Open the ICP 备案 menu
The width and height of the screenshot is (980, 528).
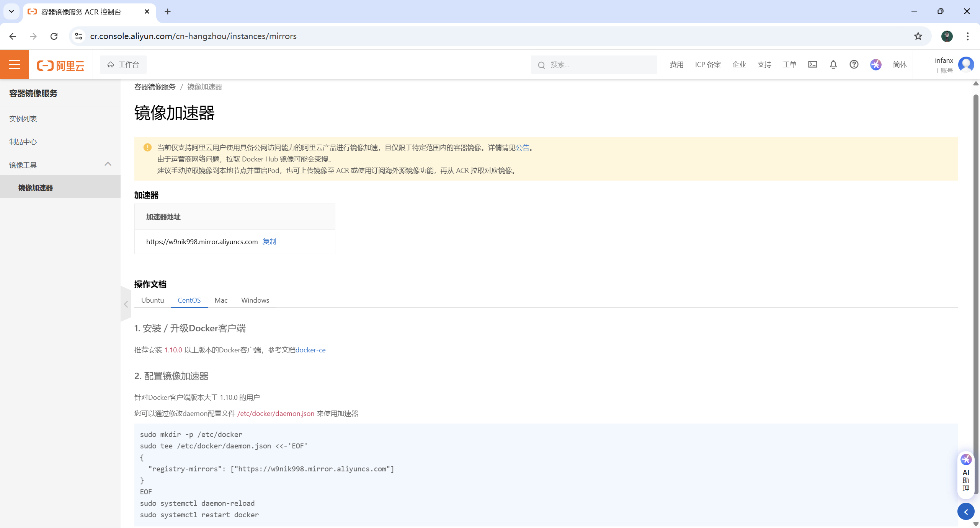(x=708, y=65)
